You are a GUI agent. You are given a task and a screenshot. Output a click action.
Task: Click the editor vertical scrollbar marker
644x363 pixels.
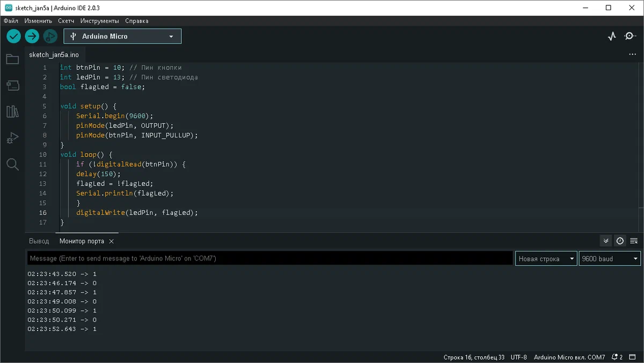coord(640,209)
